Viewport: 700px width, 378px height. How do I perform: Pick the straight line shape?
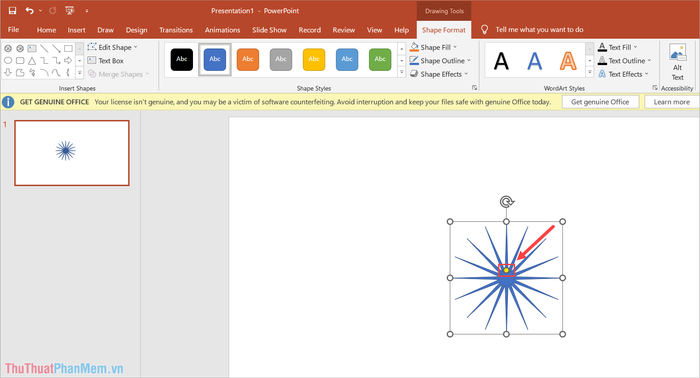(x=44, y=48)
